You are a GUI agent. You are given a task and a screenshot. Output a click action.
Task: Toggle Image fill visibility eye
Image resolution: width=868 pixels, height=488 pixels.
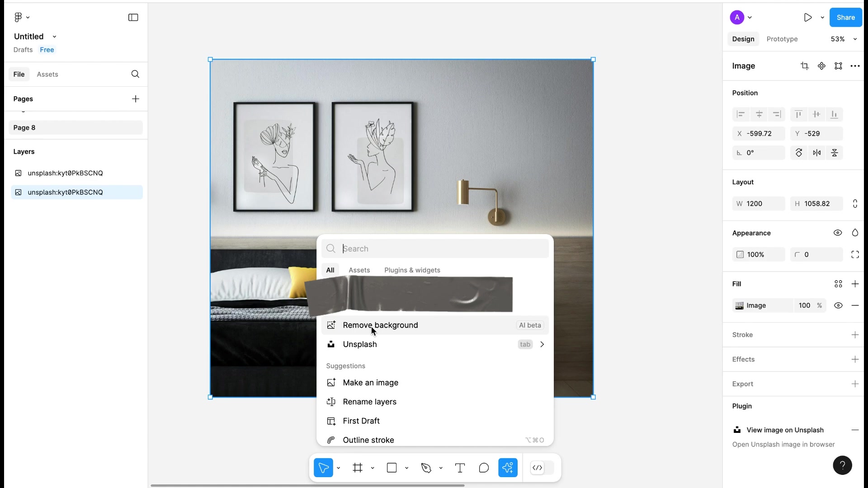[838, 305]
